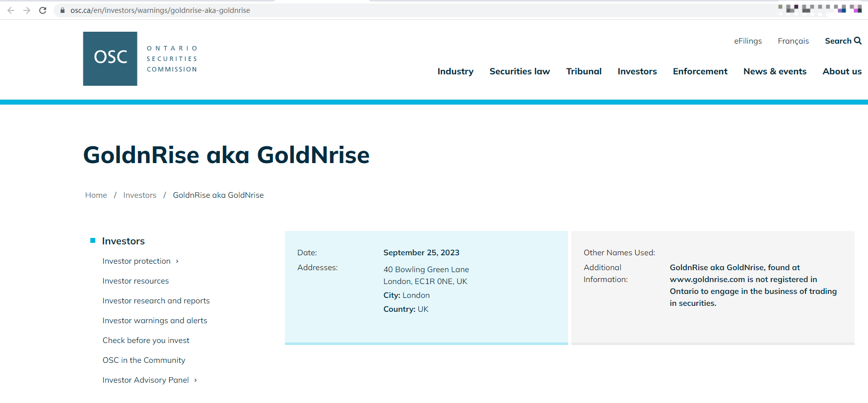Click the date September 25, 2023
Viewport: 868px width, 403px height.
(x=421, y=253)
